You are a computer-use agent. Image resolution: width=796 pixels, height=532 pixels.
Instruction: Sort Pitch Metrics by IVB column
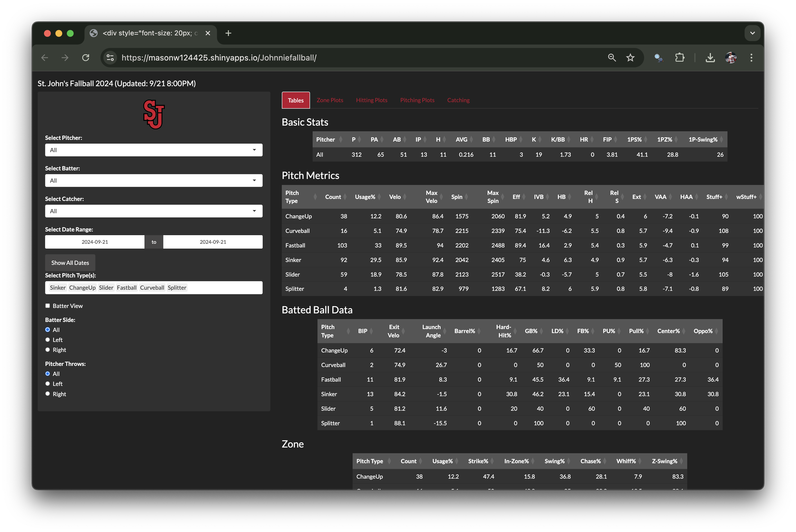(542, 197)
